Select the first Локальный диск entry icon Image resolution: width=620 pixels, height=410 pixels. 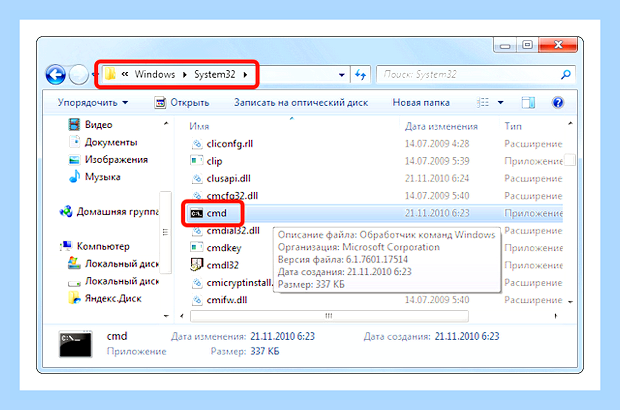(x=74, y=263)
